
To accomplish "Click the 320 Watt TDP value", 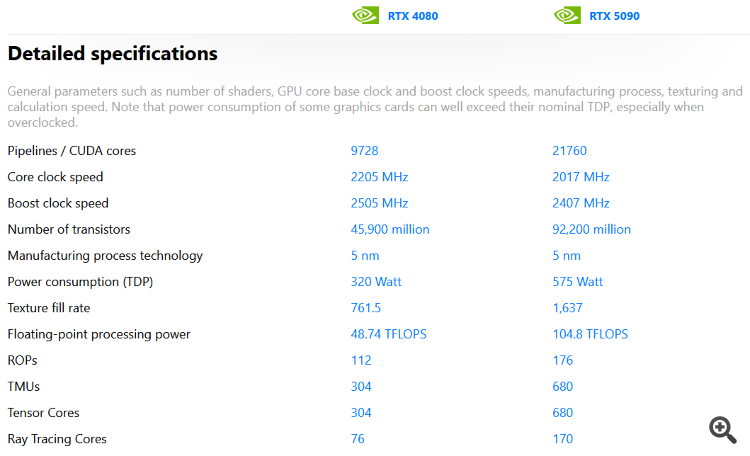I will point(376,282).
